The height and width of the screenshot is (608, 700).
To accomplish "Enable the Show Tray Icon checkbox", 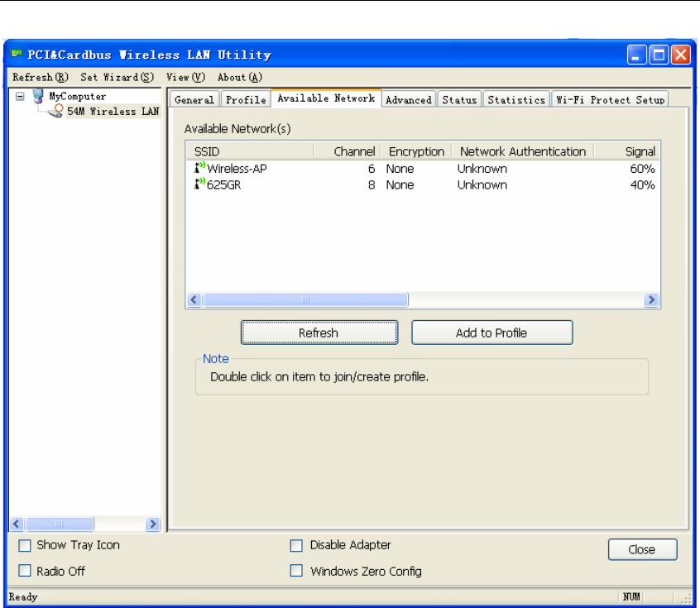I will click(x=25, y=545).
